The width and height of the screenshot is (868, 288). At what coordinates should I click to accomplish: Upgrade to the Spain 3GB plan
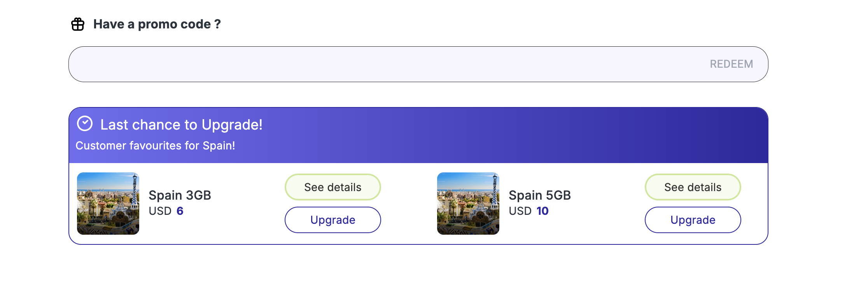[333, 220]
